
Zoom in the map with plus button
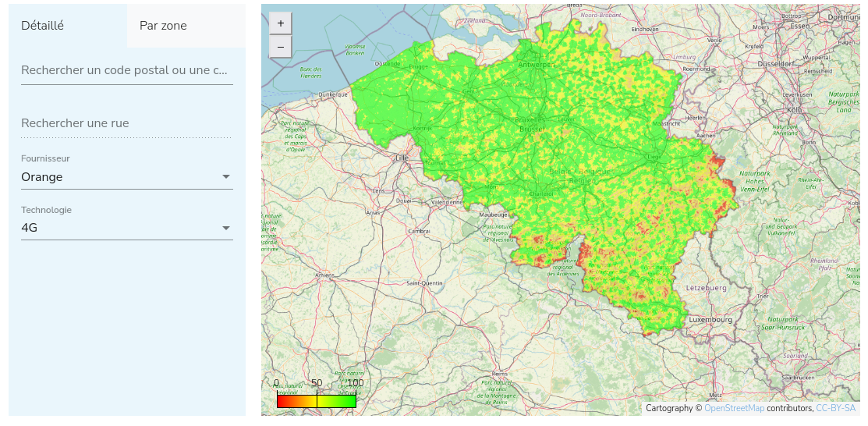(x=281, y=23)
